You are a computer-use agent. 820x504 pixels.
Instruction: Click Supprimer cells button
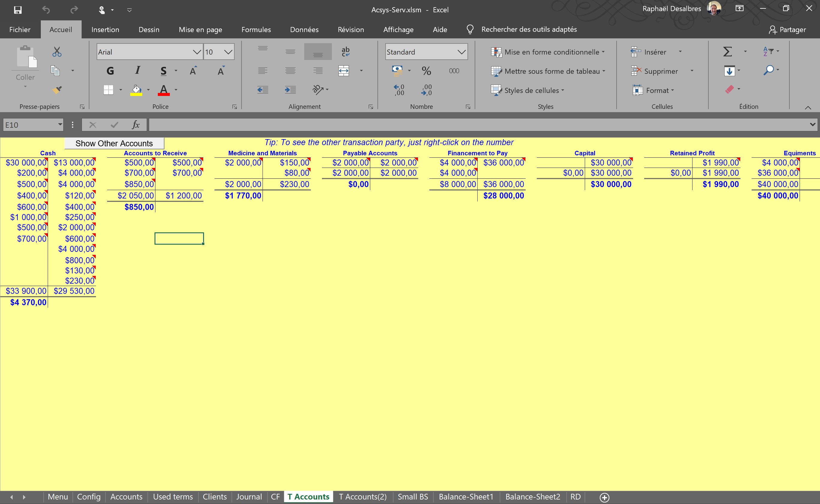click(x=654, y=71)
